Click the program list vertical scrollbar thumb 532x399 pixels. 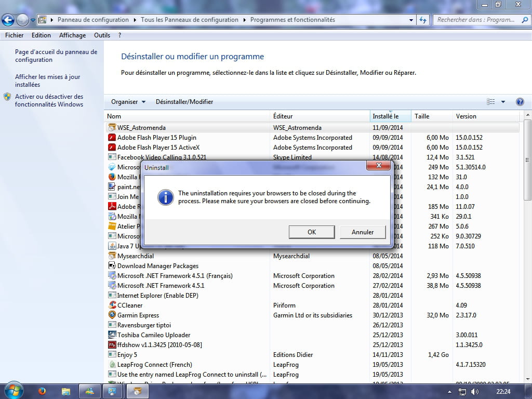(527, 159)
